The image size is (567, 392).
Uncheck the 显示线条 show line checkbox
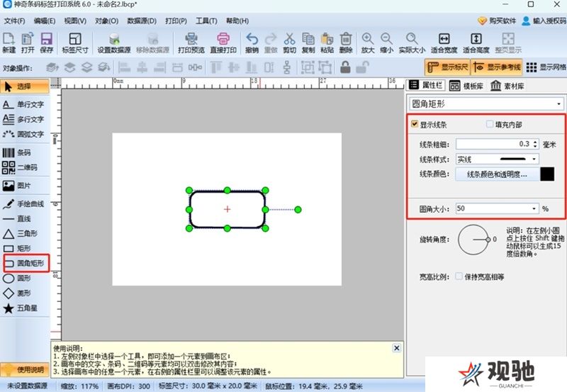tap(415, 124)
